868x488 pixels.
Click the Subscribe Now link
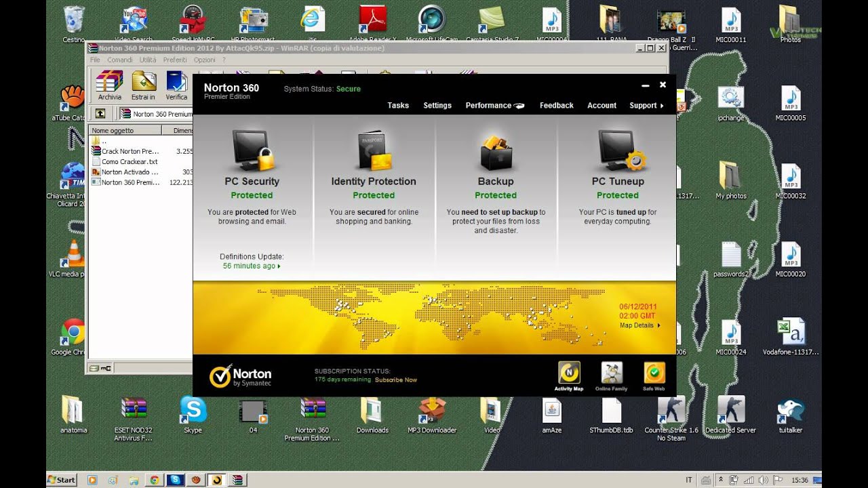[396, 380]
